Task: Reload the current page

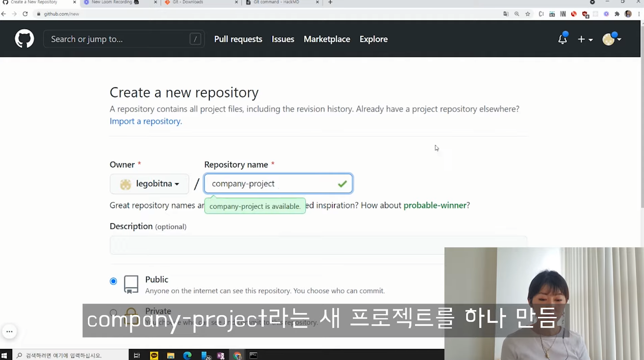Action: coord(25,14)
